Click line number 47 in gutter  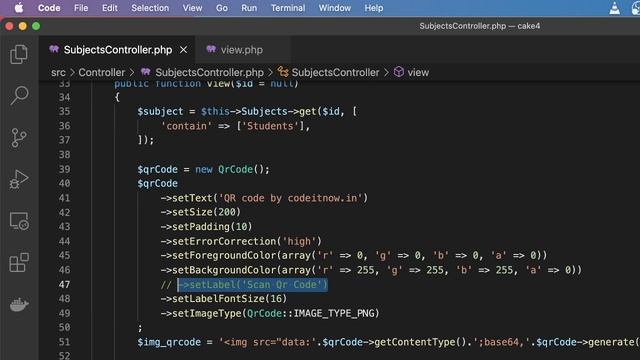point(64,284)
